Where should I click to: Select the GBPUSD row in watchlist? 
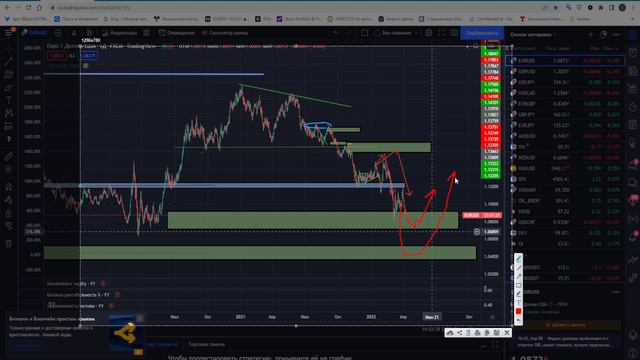tap(565, 71)
